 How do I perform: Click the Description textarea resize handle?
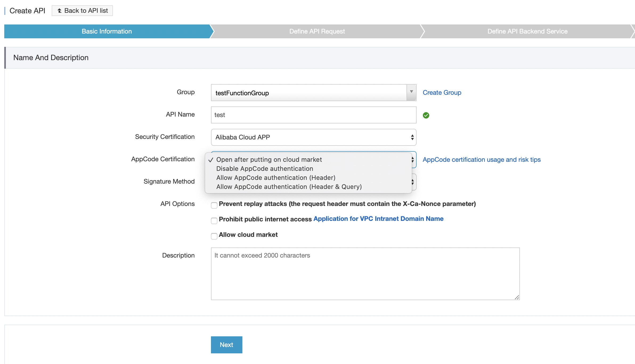click(x=517, y=297)
